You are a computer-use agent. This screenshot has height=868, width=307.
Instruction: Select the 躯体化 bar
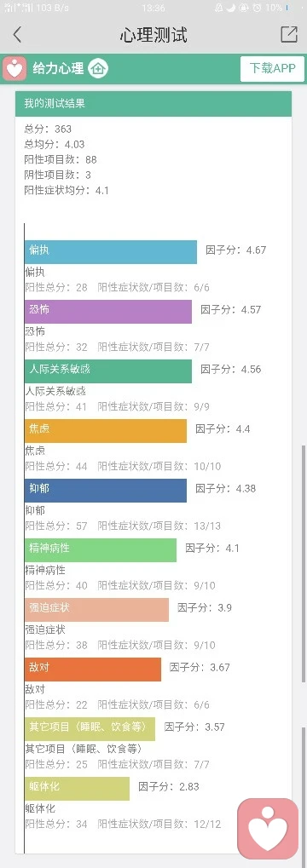77,789
